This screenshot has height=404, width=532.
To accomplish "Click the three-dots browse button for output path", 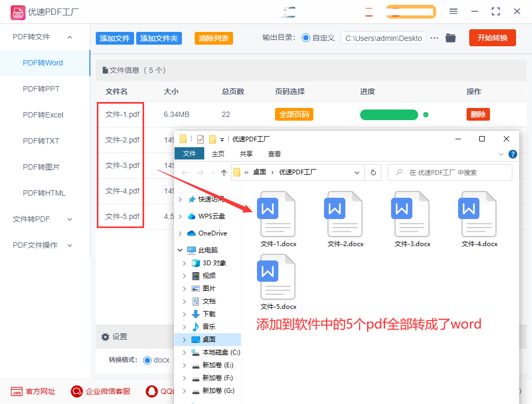I will pos(434,38).
